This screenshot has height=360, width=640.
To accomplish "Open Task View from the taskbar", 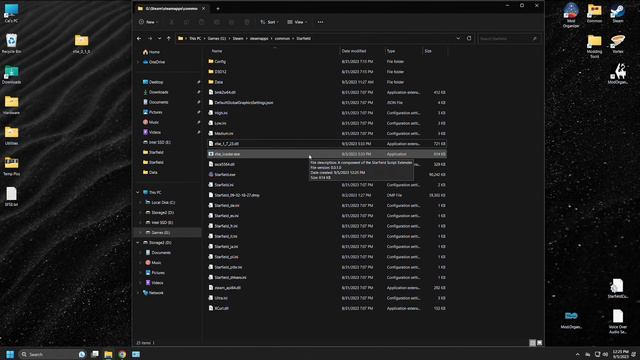I will coord(95,354).
